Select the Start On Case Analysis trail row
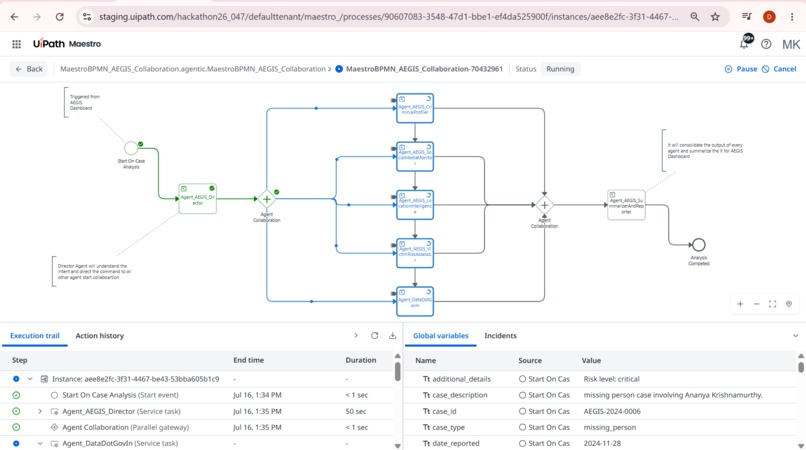 197,395
